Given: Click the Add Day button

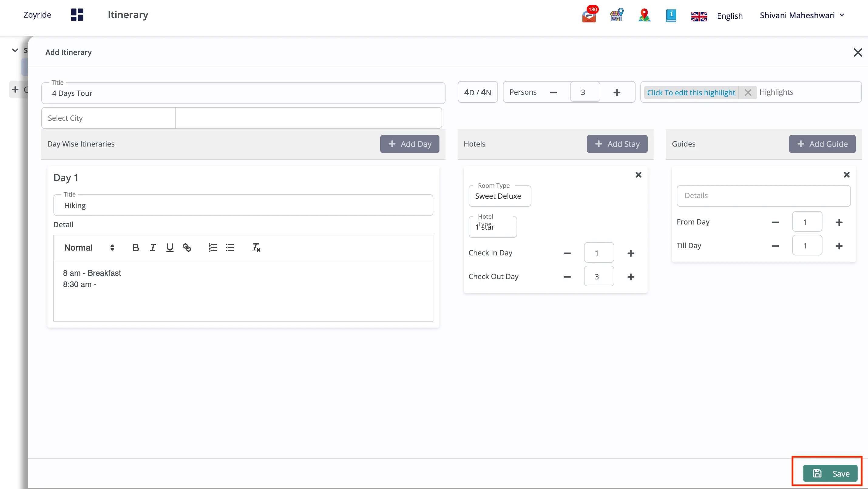Looking at the screenshot, I should coord(409,144).
